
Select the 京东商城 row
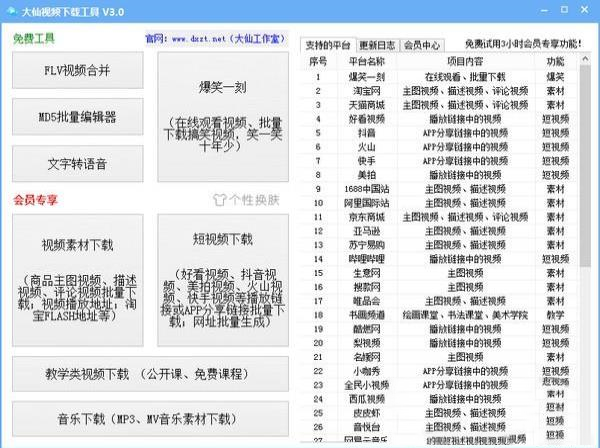439,217
